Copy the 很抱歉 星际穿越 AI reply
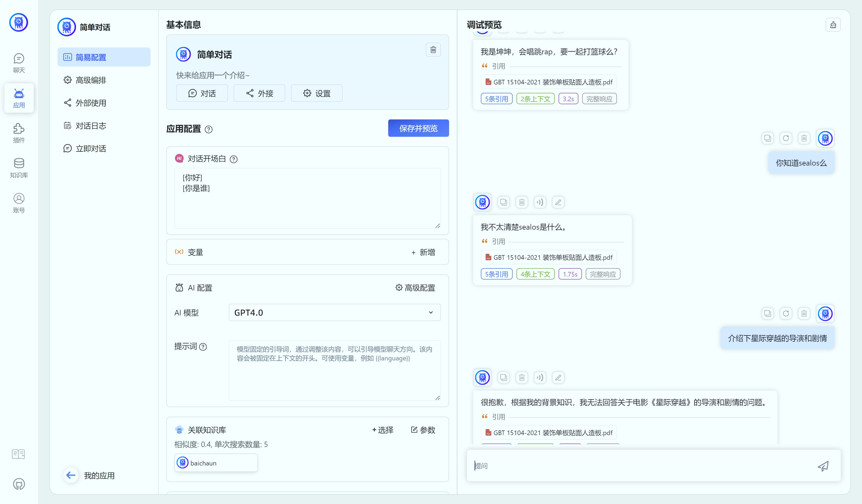Image resolution: width=862 pixels, height=504 pixels. tap(503, 378)
